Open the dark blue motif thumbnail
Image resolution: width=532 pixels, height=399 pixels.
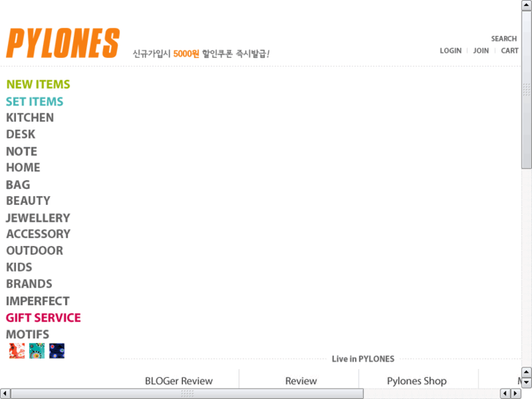pyautogui.click(x=56, y=351)
